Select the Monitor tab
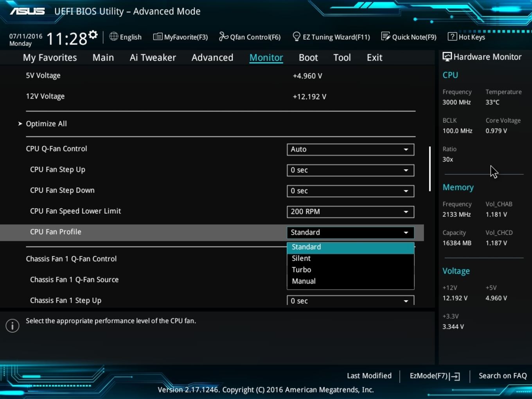This screenshot has height=399, width=532. point(266,58)
